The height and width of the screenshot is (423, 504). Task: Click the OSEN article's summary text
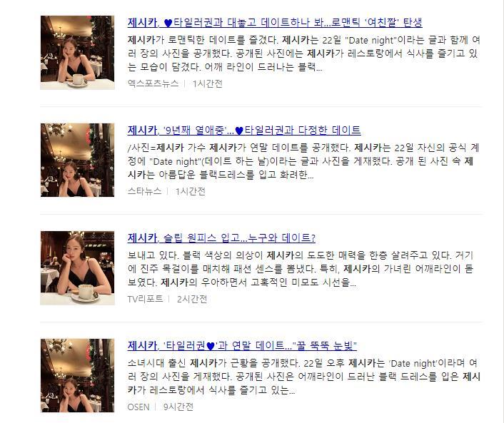click(303, 377)
